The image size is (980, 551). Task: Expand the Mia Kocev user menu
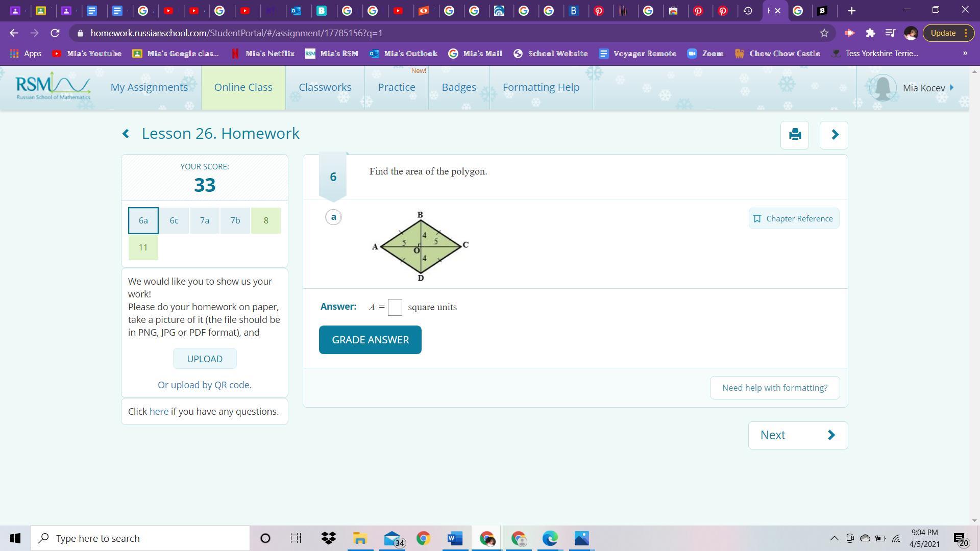point(924,88)
